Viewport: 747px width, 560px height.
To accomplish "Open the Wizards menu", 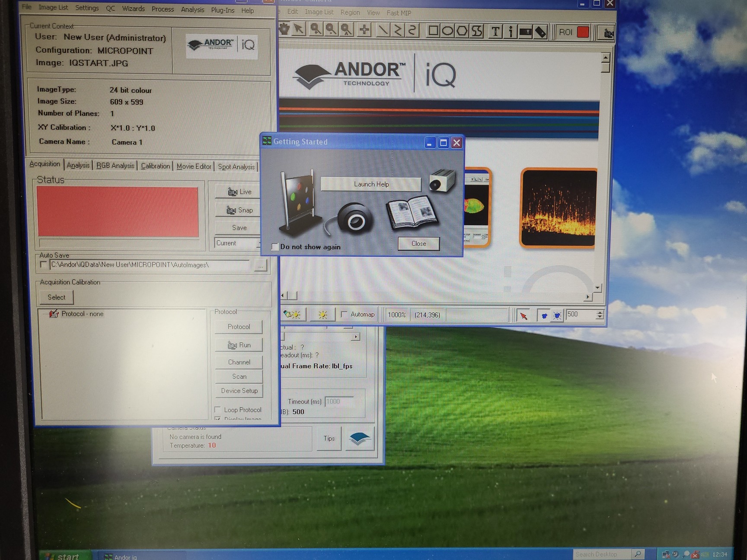I will click(x=133, y=9).
